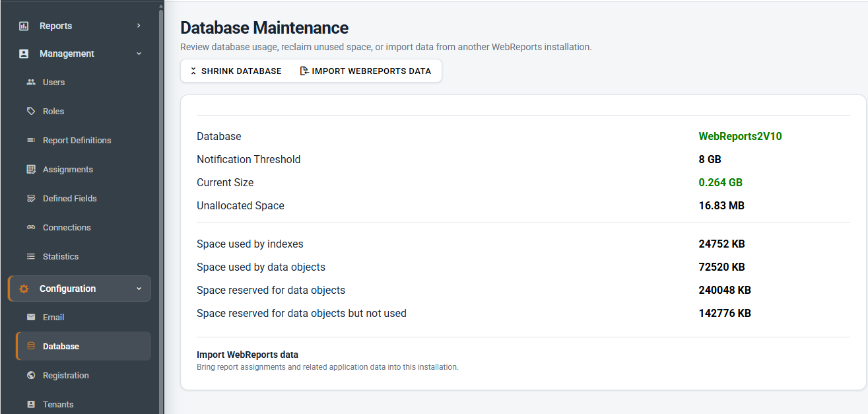Click the Configuration gear icon
This screenshot has height=414, width=868.
[24, 289]
